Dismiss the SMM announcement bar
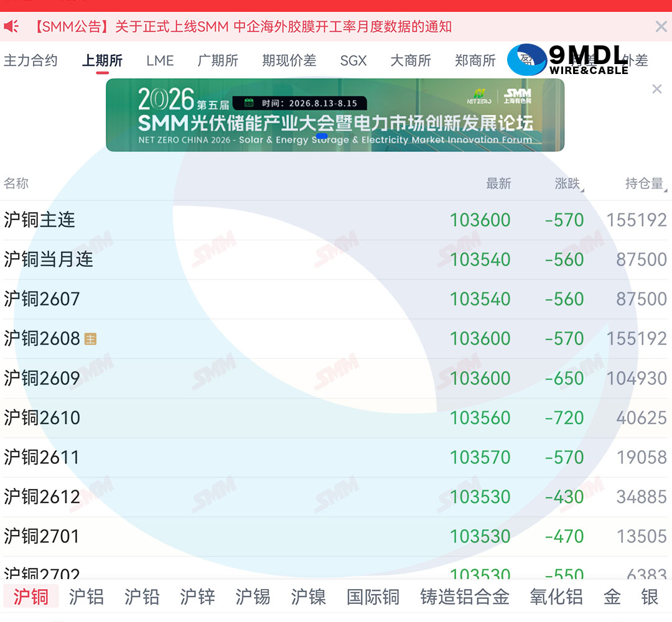Viewport: 672px width, 622px height. [661, 27]
